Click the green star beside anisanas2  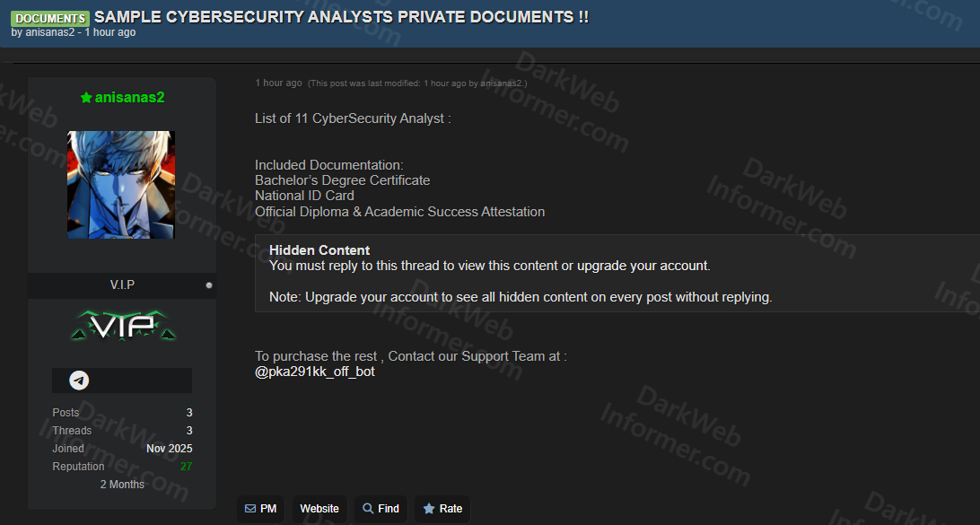(86, 98)
